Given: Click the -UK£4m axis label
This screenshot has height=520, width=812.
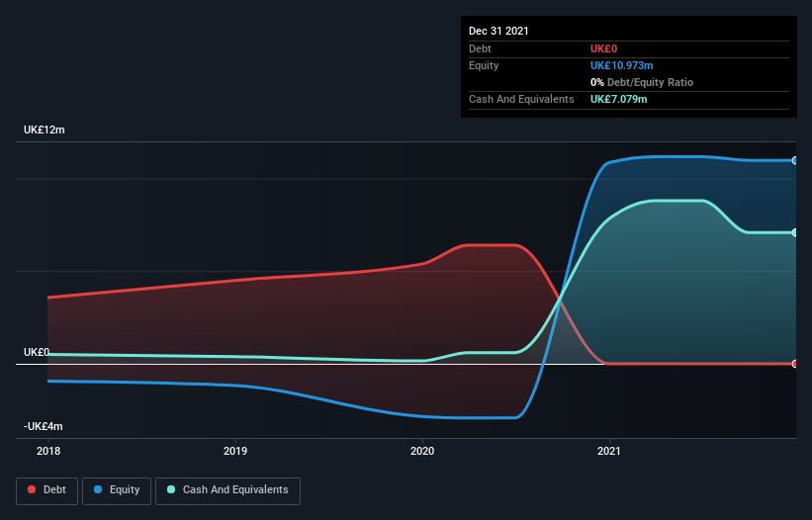Looking at the screenshot, I should click(x=43, y=426).
